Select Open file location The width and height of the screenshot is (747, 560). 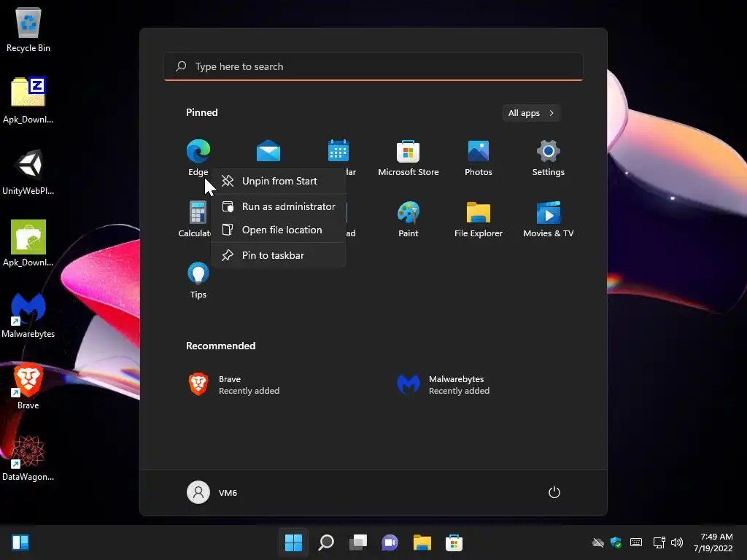tap(279, 230)
